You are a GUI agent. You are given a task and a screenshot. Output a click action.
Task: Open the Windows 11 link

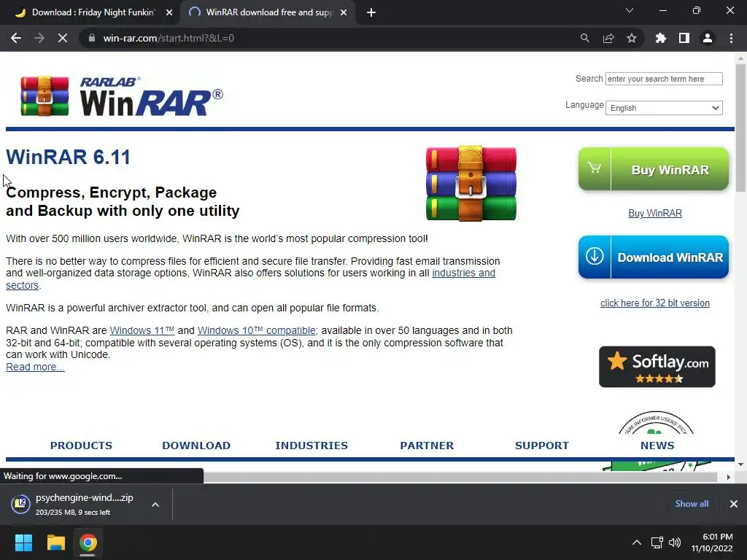(x=142, y=330)
